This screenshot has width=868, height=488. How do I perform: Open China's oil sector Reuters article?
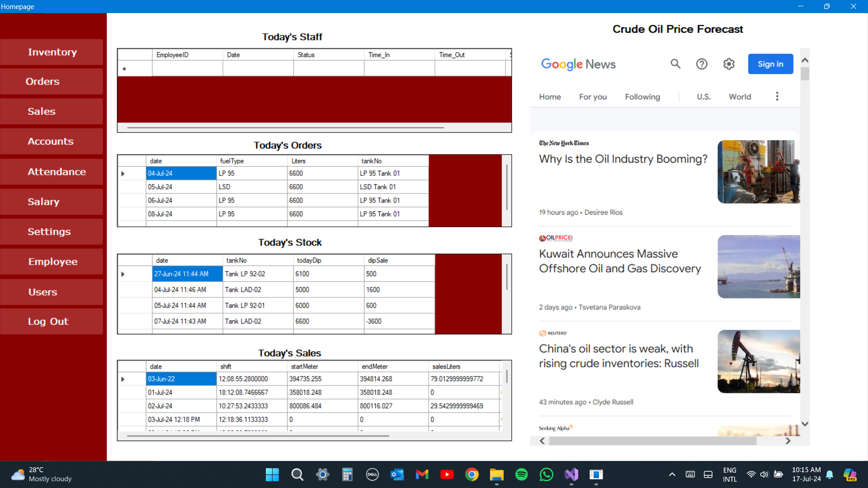[618, 356]
